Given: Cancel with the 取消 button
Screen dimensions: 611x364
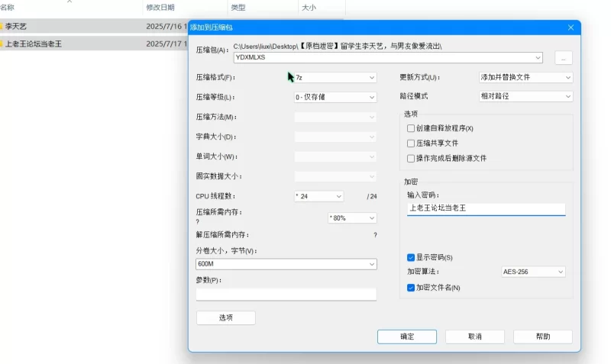Looking at the screenshot, I should point(474,337).
